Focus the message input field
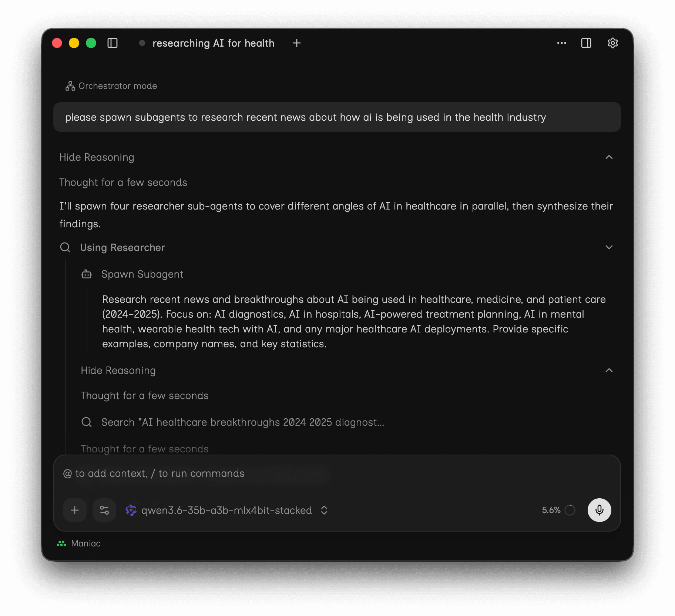 coord(337,473)
